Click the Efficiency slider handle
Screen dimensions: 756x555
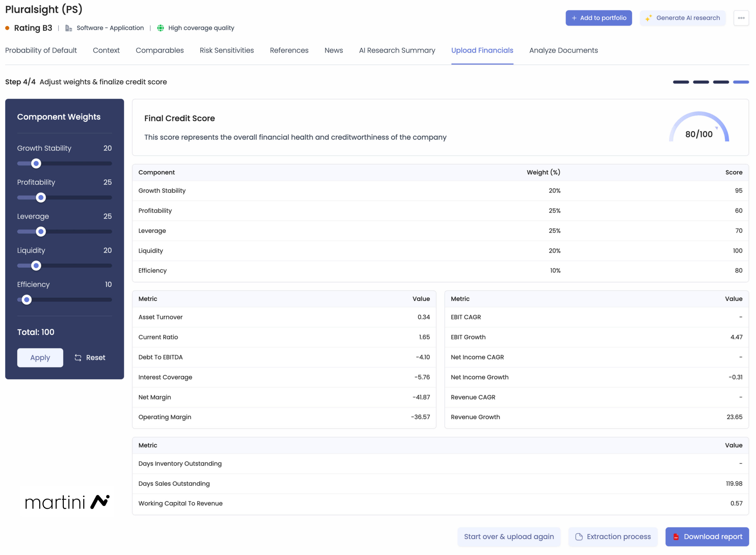tap(27, 300)
